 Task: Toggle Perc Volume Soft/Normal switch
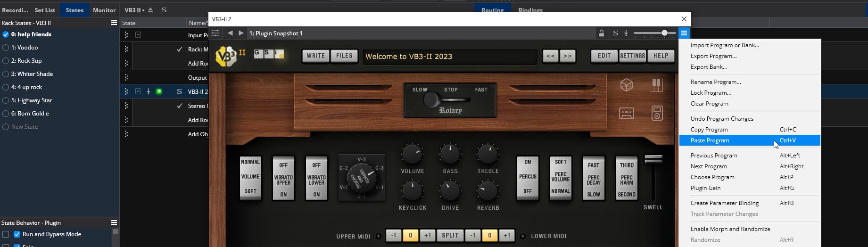(x=561, y=177)
